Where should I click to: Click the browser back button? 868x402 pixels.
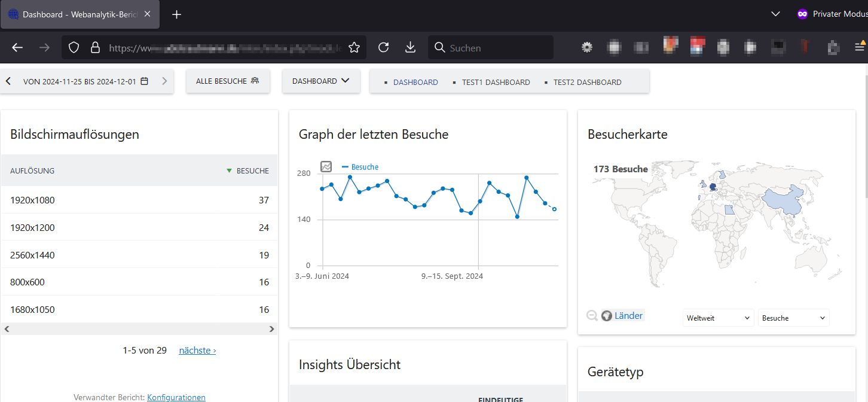point(17,48)
